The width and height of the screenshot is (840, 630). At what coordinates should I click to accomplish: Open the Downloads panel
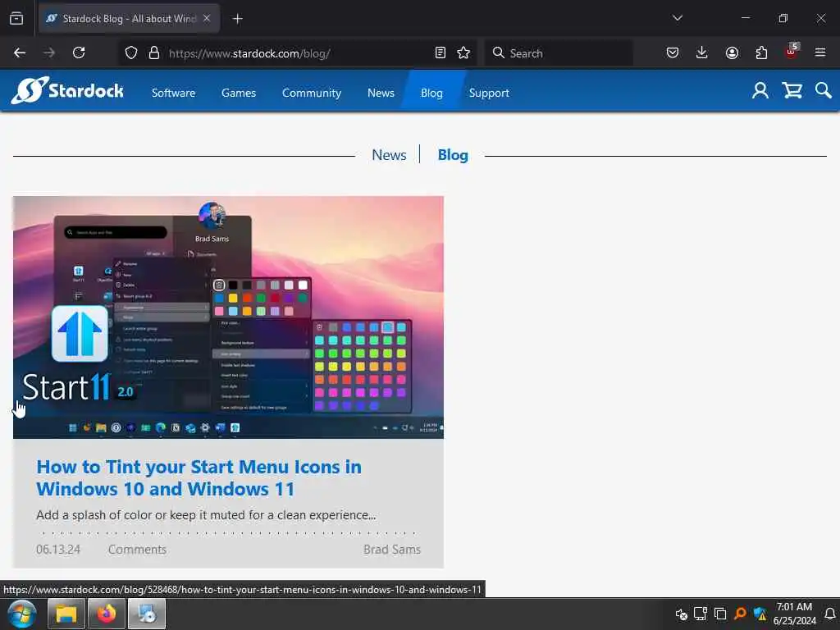point(702,53)
